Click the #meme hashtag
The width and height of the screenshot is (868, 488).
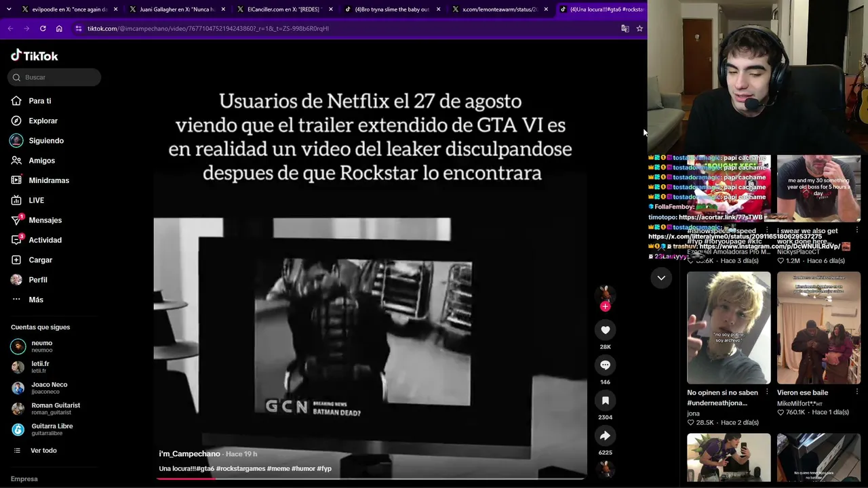point(278,468)
